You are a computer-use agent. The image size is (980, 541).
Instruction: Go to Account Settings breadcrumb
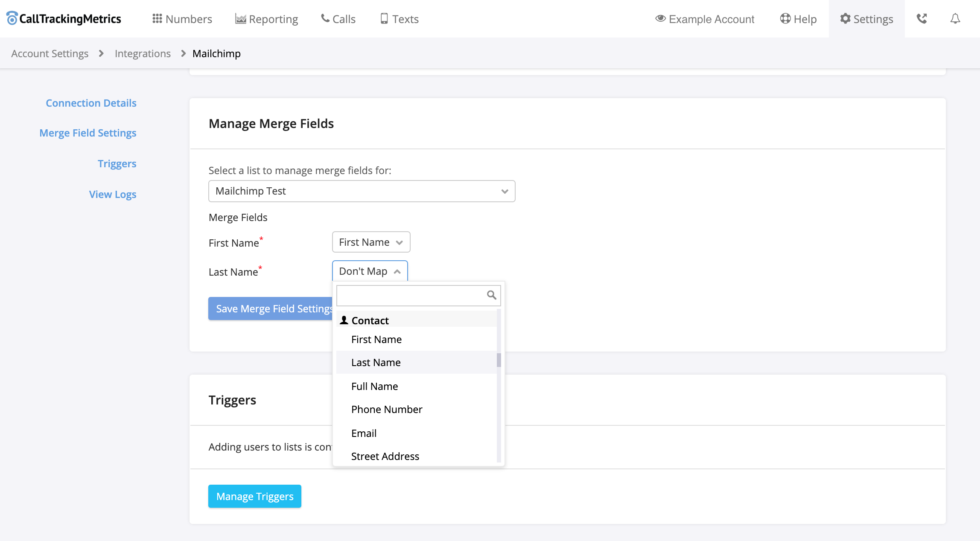pos(50,53)
